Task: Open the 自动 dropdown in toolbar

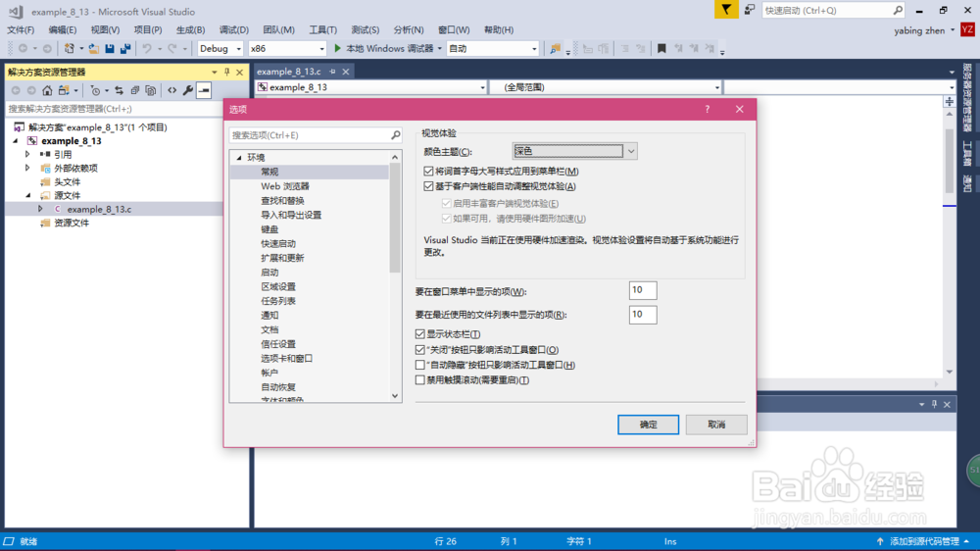Action: click(493, 48)
